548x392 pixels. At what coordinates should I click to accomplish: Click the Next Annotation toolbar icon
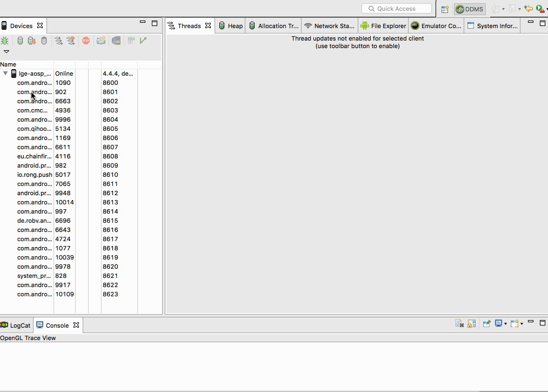coord(496,9)
